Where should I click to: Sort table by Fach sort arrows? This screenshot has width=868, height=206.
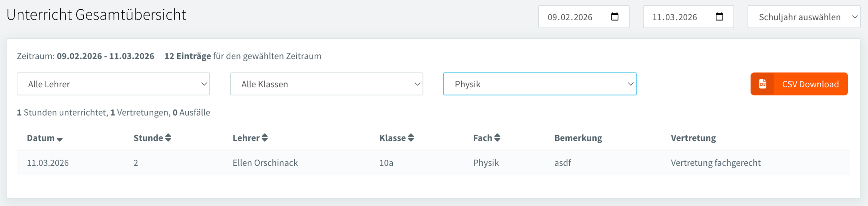click(497, 138)
